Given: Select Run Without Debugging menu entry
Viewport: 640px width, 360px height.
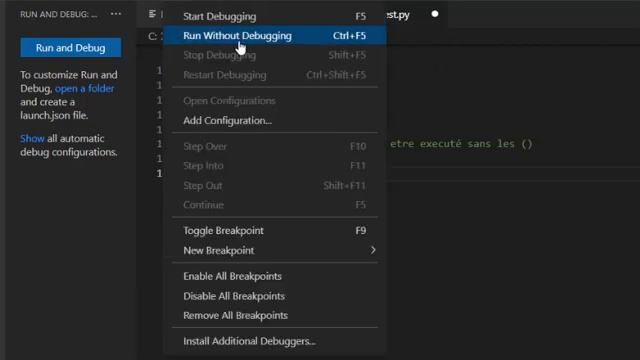Looking at the screenshot, I should (275, 36).
